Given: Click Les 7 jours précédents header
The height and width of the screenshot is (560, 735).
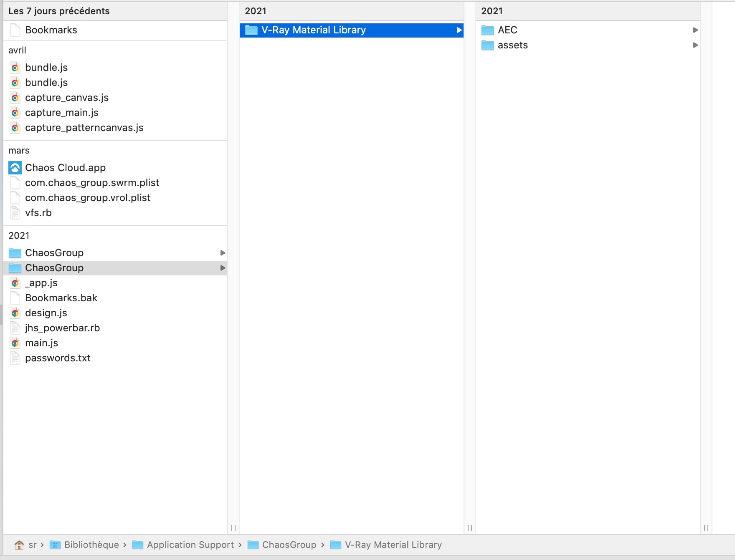Looking at the screenshot, I should tap(59, 11).
